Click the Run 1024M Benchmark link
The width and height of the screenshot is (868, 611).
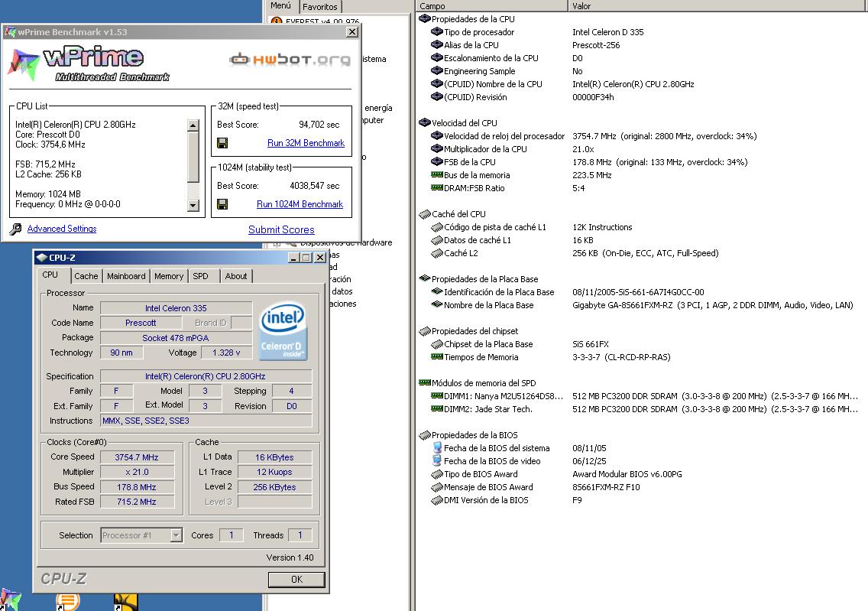tap(300, 204)
